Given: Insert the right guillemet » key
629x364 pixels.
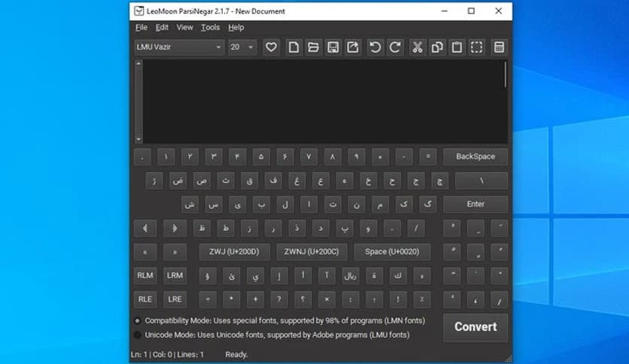Looking at the screenshot, I should click(x=175, y=252).
